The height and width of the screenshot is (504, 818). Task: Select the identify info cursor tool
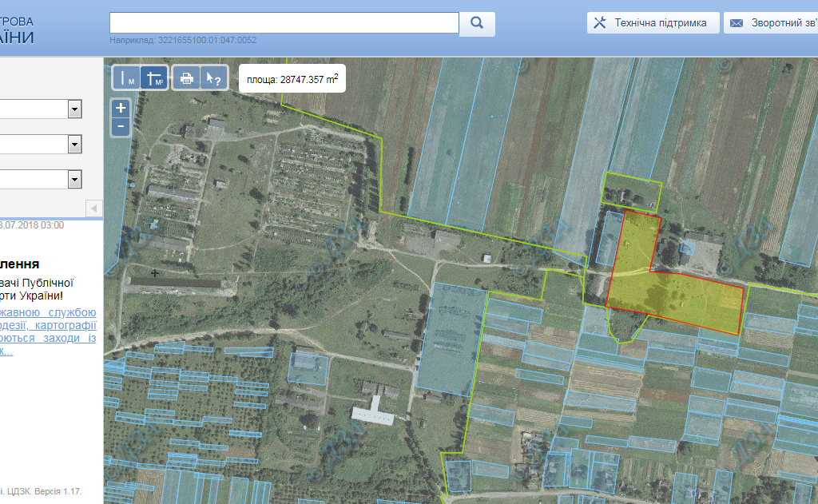(213, 77)
